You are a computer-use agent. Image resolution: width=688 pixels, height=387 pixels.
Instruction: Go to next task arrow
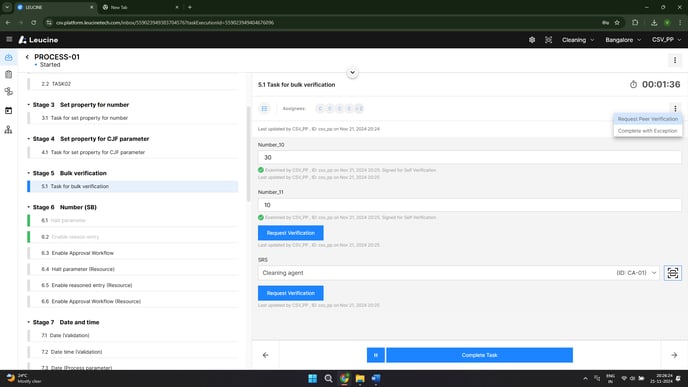tap(674, 355)
